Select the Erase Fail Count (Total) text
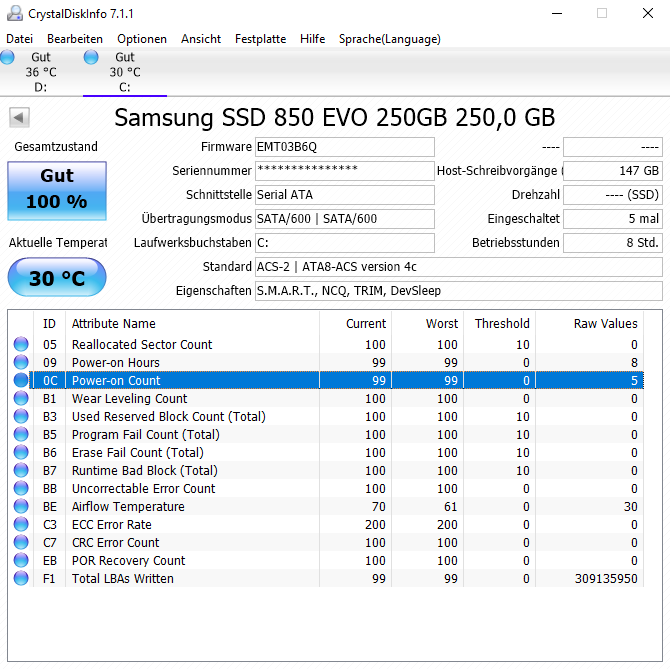The image size is (670, 669). point(138,452)
